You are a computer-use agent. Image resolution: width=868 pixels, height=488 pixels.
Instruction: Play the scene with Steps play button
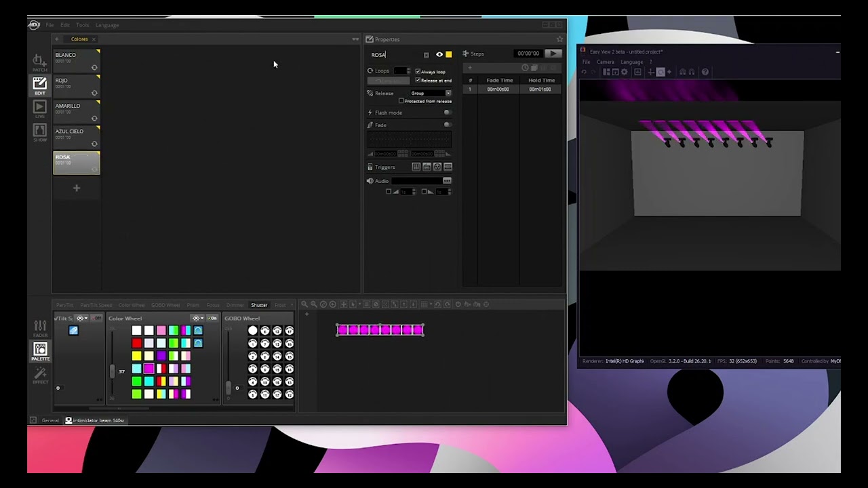coord(553,54)
